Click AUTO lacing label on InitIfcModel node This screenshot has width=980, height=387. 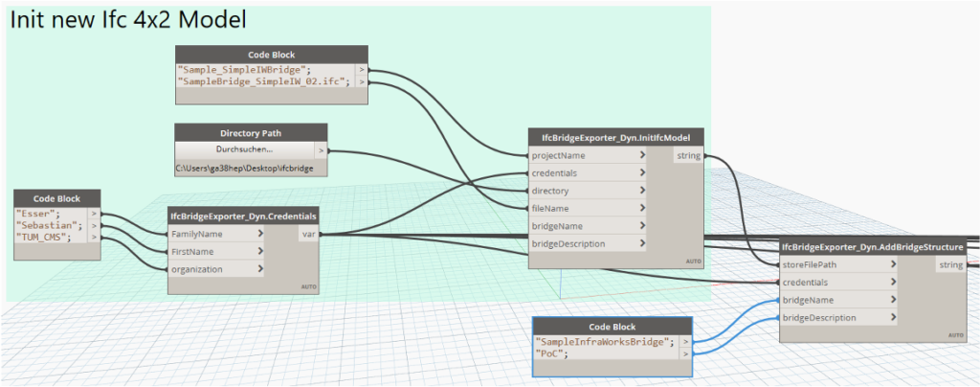click(694, 262)
